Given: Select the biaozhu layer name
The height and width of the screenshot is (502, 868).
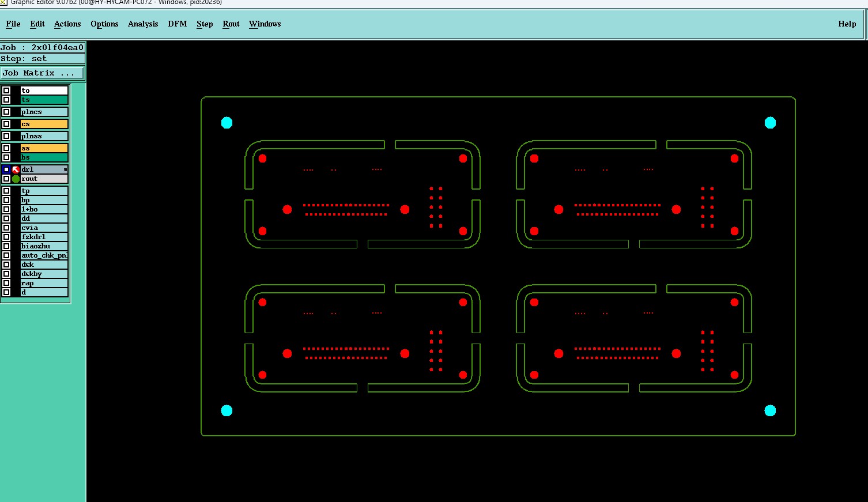Looking at the screenshot, I should 44,246.
